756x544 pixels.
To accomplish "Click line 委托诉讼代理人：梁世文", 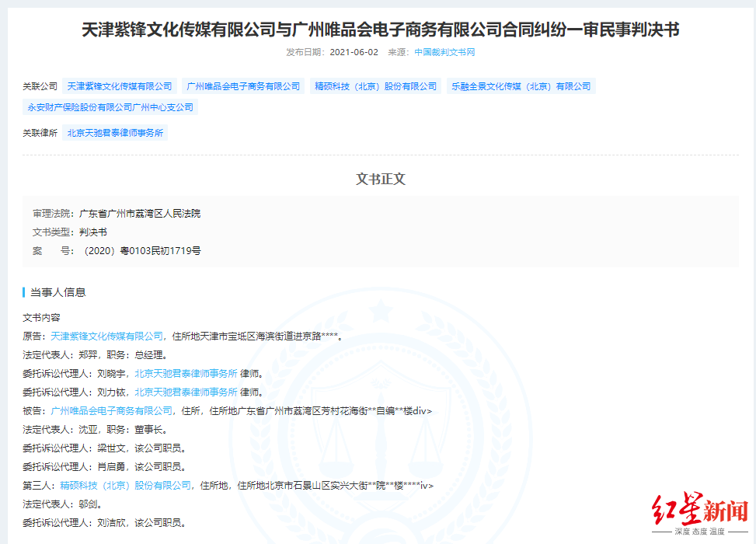I will click(104, 448).
